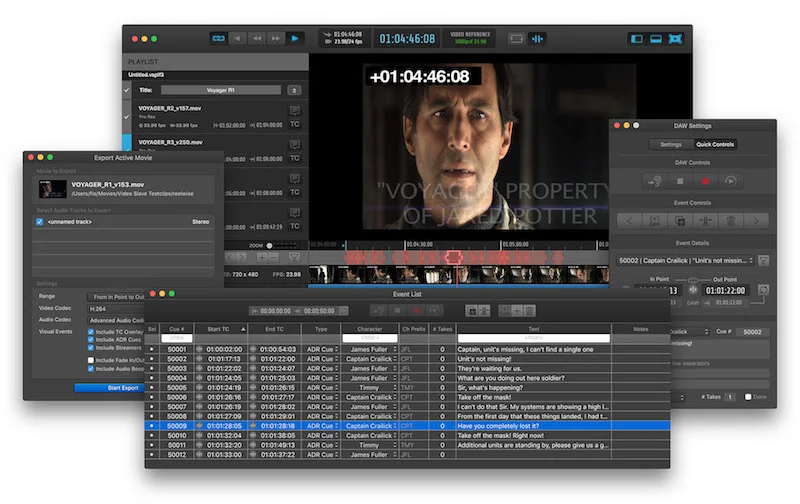Toggle the sidebar panel layout icon
The image size is (800, 504).
click(637, 39)
